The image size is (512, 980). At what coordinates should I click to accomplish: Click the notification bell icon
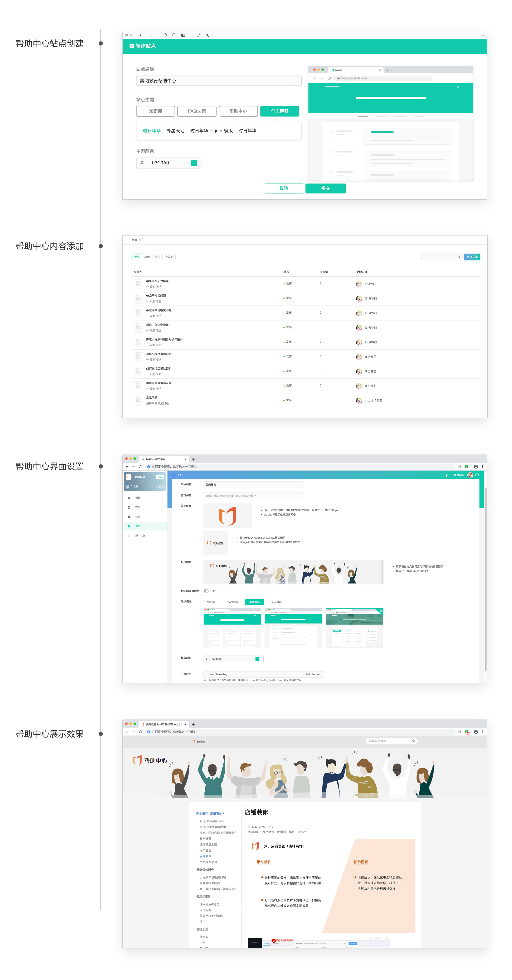coord(446,475)
